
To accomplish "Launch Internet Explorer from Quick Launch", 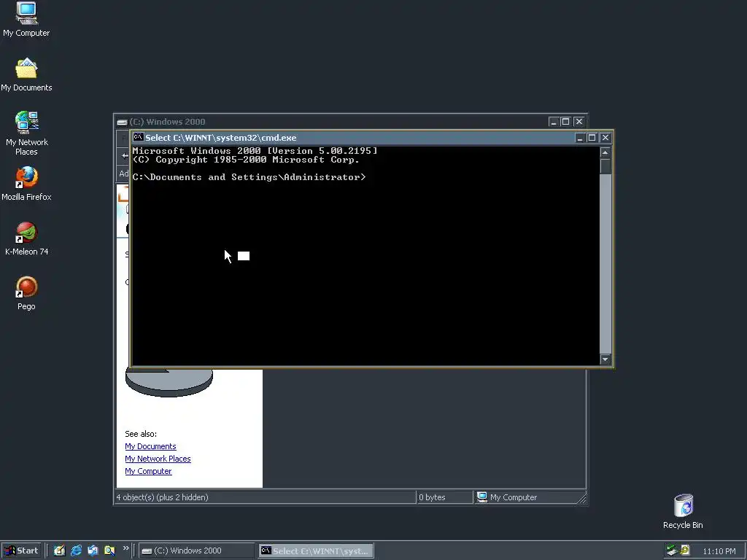I will point(76,551).
